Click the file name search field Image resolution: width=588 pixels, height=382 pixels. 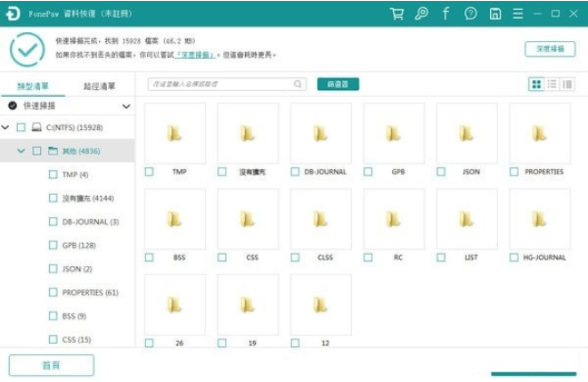point(227,84)
